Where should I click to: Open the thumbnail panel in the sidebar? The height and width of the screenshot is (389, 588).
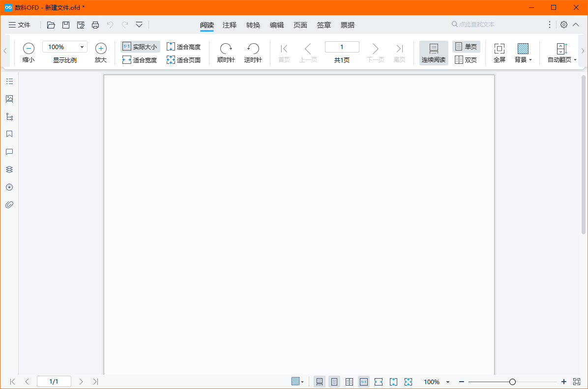pyautogui.click(x=9, y=98)
